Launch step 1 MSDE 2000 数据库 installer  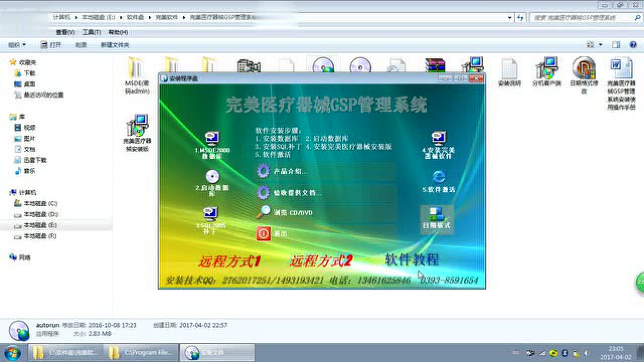pos(211,140)
